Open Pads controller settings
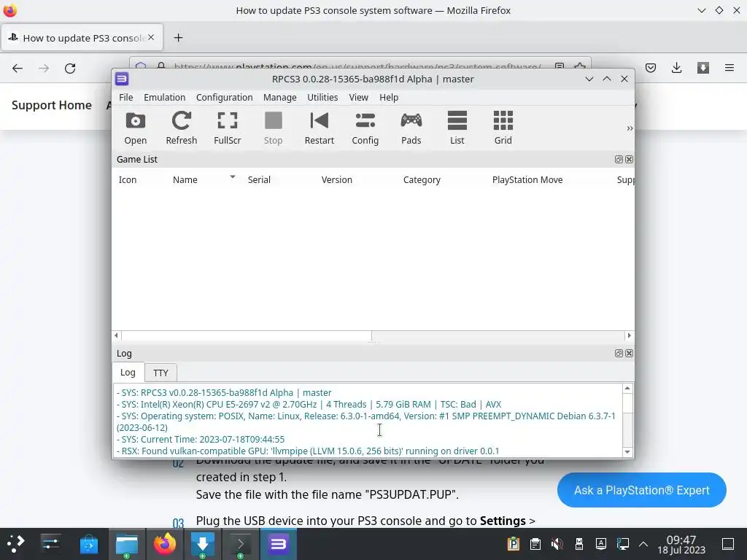The width and height of the screenshot is (747, 560). 411,128
